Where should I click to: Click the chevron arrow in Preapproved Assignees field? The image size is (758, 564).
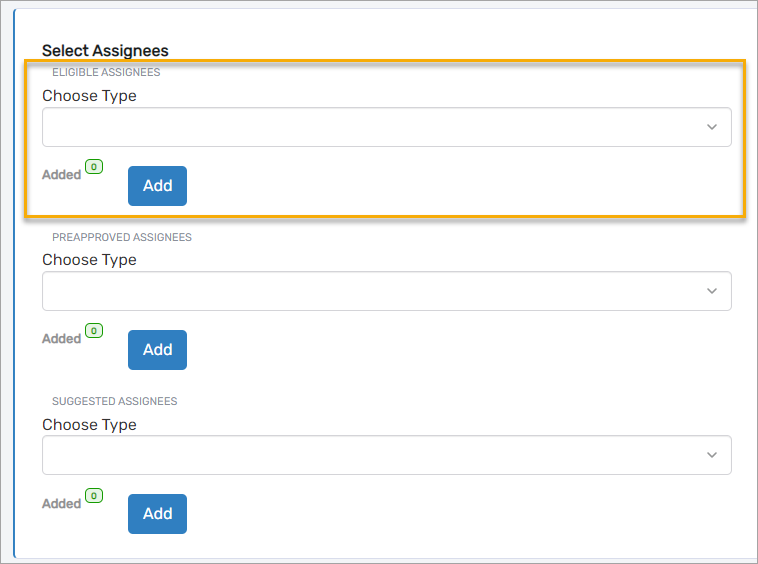pos(712,291)
